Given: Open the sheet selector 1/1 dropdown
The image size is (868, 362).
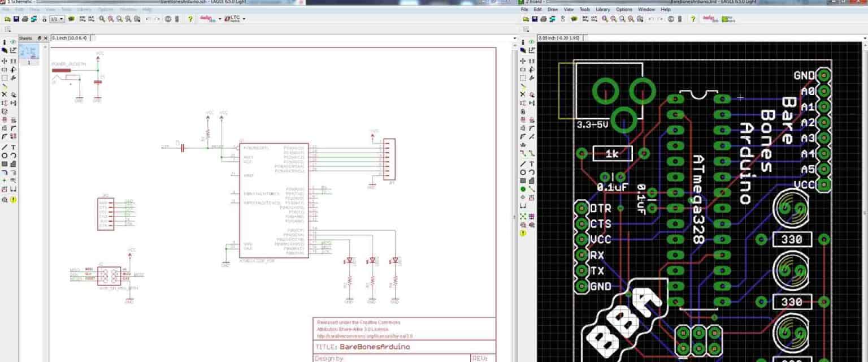Looking at the screenshot, I should (x=62, y=19).
